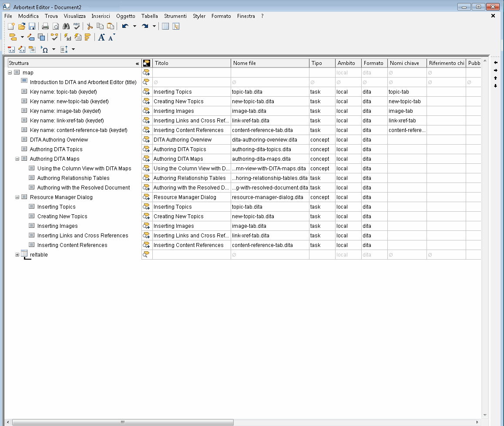Click the Titolo column header
The height and width of the screenshot is (426, 504).
[192, 63]
